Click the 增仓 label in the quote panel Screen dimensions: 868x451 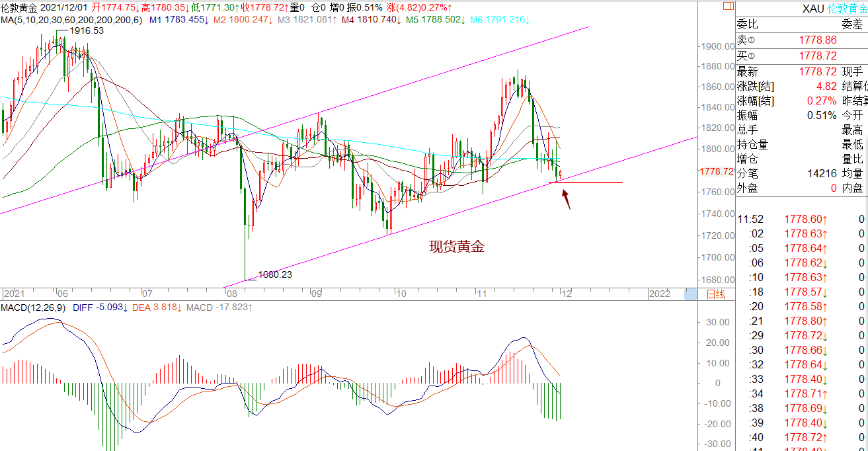point(748,159)
